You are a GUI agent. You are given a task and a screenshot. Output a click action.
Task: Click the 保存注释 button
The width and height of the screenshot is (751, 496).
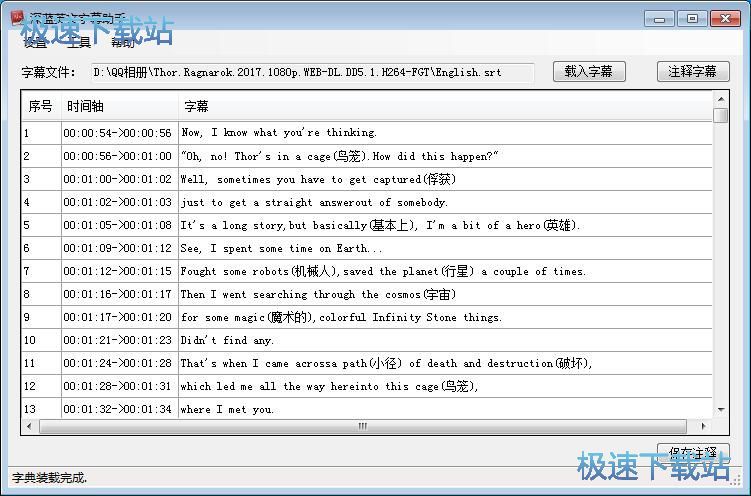[x=693, y=452]
